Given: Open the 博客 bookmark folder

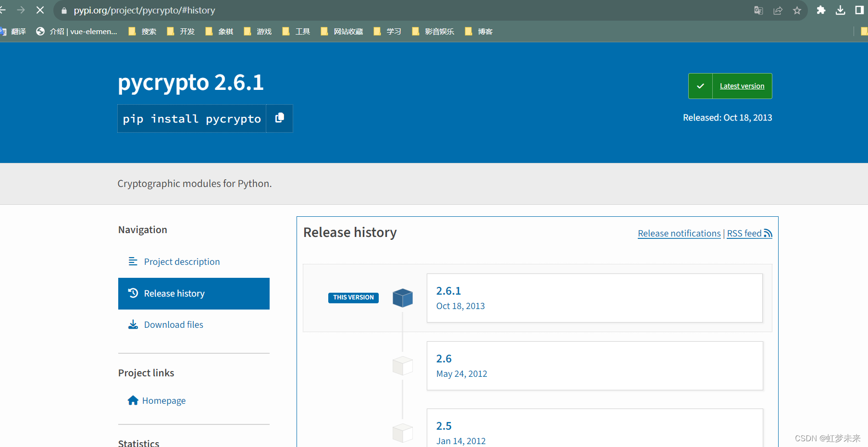Looking at the screenshot, I should (x=479, y=32).
